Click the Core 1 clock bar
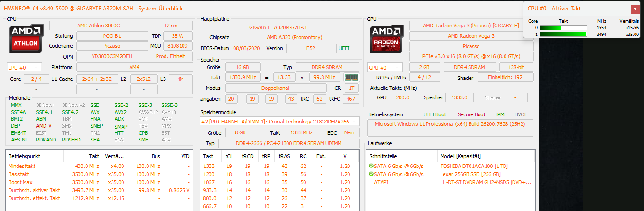The height and width of the screenshot is (211, 644). pyautogui.click(x=563, y=34)
